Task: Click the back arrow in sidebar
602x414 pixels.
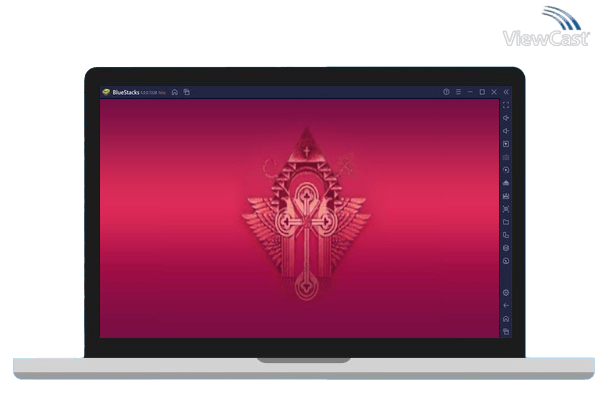Action: click(506, 306)
